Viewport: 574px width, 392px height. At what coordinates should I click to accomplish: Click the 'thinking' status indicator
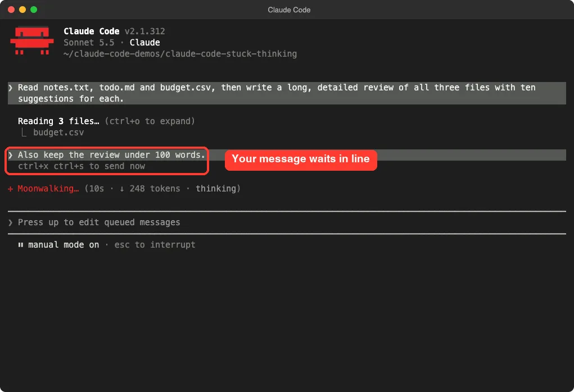[216, 189]
